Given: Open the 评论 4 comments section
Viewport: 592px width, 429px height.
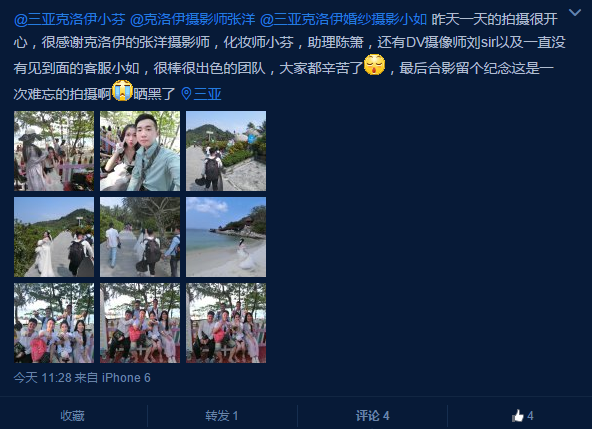Looking at the screenshot, I should tap(372, 416).
